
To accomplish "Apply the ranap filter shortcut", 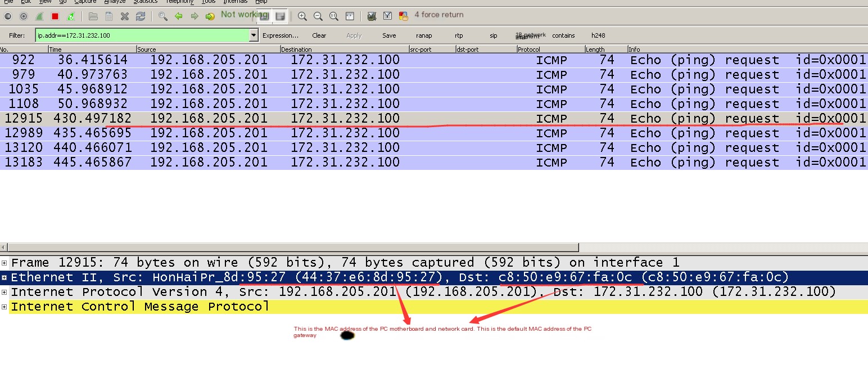I will point(424,35).
